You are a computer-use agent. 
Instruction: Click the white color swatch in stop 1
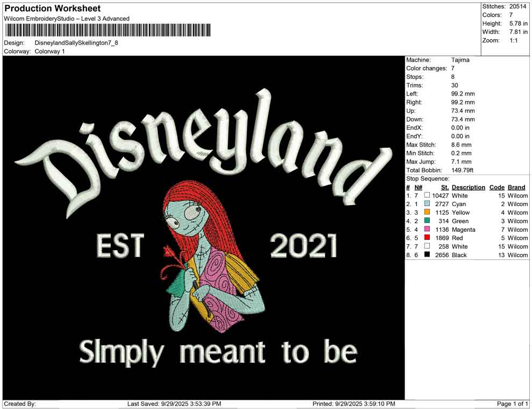coord(427,195)
